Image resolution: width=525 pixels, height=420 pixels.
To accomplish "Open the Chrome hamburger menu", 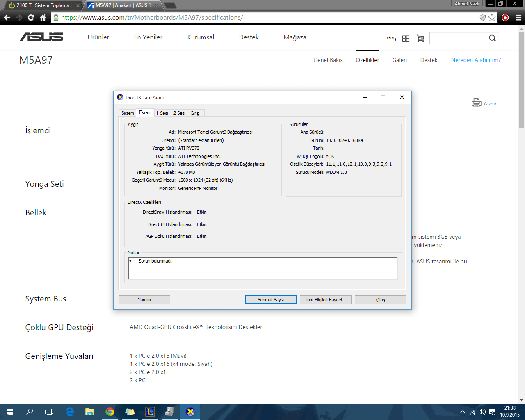I will tap(518, 18).
